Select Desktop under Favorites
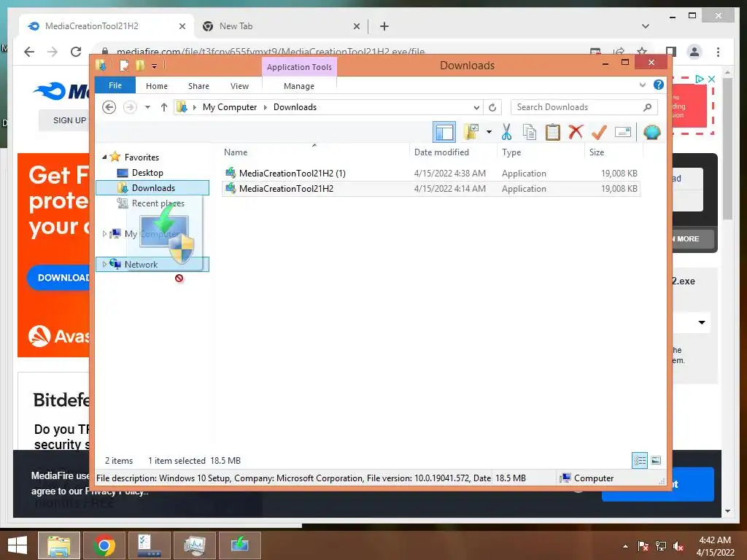The height and width of the screenshot is (560, 747). point(147,172)
